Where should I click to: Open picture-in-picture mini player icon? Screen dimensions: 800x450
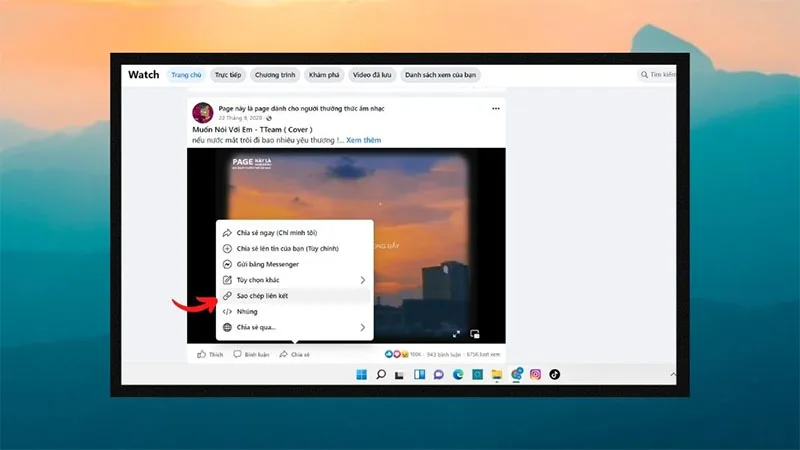click(x=474, y=334)
